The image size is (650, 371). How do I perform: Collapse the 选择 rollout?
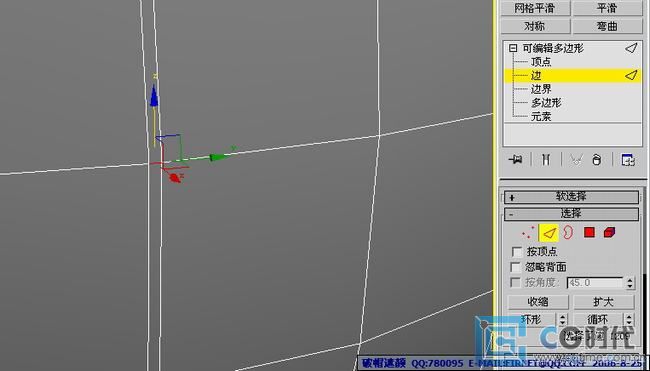pos(571,214)
